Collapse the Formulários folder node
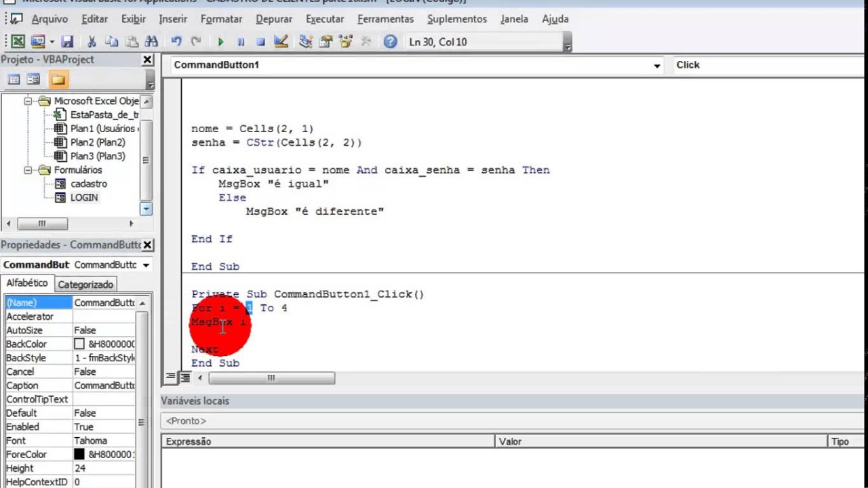868x488 pixels. point(28,170)
